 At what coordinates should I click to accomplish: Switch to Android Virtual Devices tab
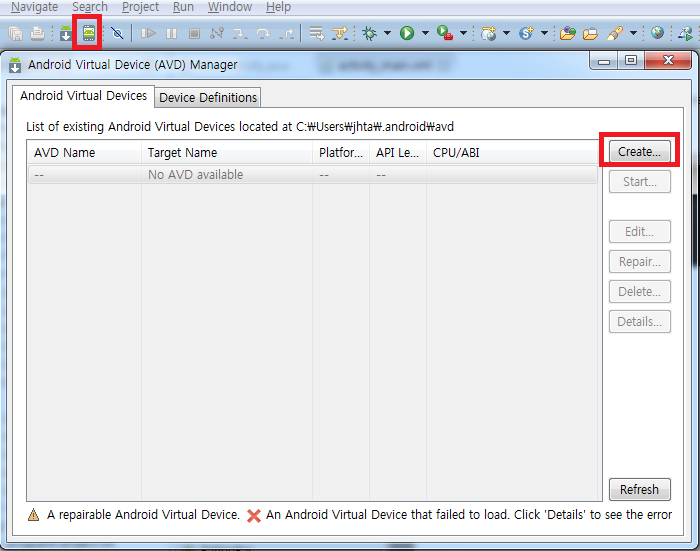point(83,96)
